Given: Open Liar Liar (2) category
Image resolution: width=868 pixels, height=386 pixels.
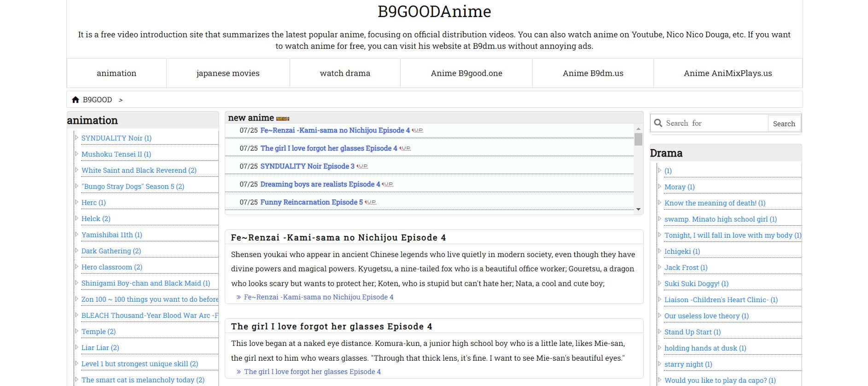Looking at the screenshot, I should (100, 347).
